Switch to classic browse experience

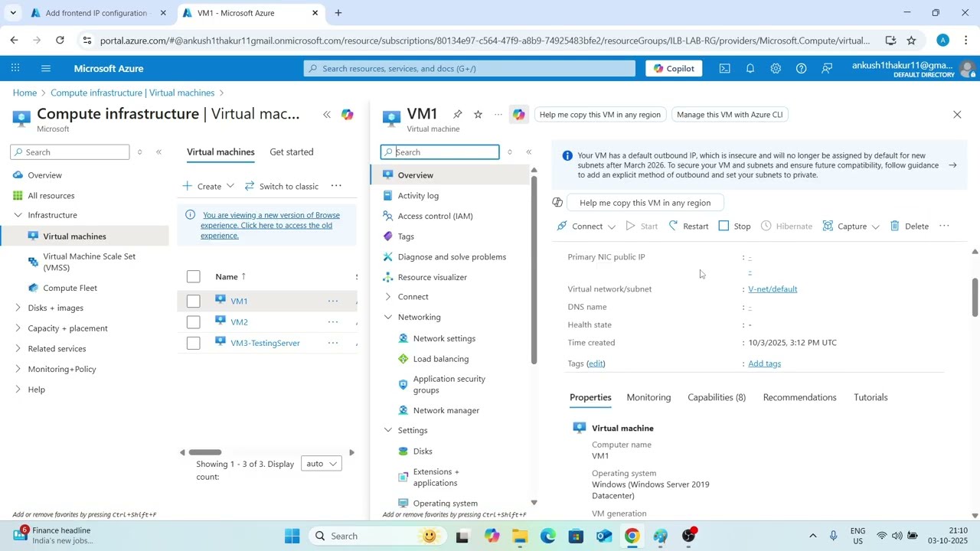pyautogui.click(x=282, y=186)
